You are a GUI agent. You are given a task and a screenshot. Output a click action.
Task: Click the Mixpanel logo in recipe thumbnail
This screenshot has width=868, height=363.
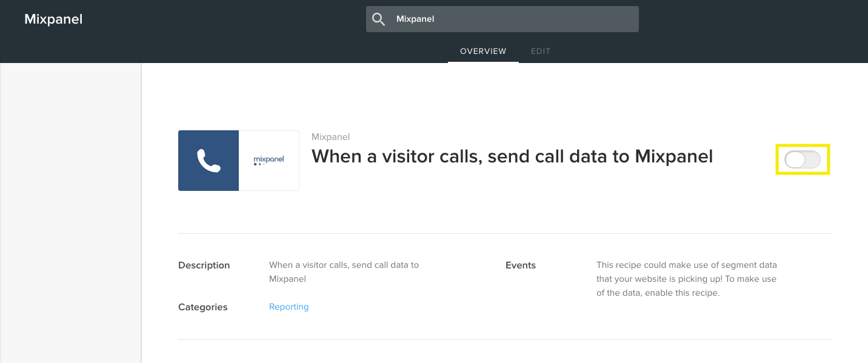[269, 159]
